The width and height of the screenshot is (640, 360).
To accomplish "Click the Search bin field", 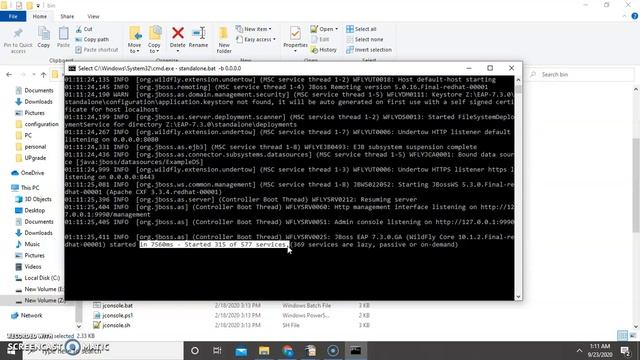I will click(x=581, y=74).
